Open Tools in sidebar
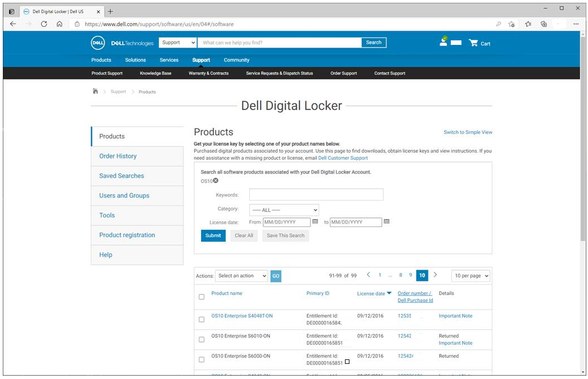Viewport: 588px width, 379px height. 137,215
